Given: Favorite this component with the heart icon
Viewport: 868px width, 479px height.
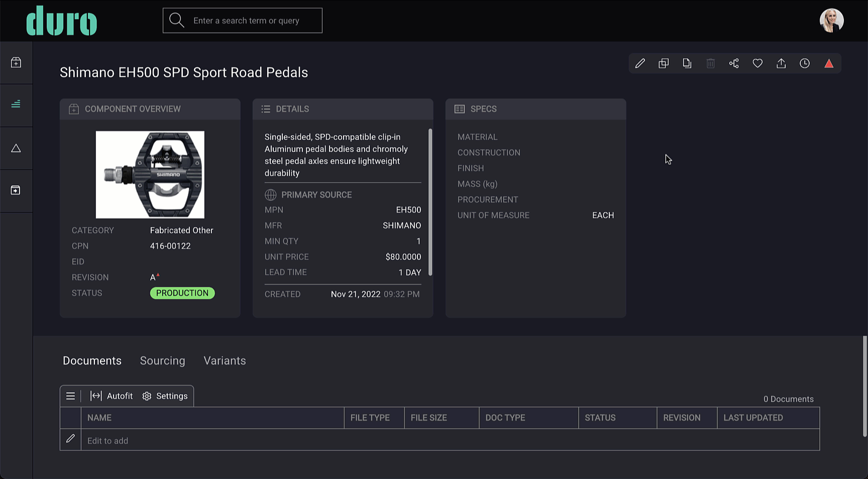Looking at the screenshot, I should tap(757, 63).
